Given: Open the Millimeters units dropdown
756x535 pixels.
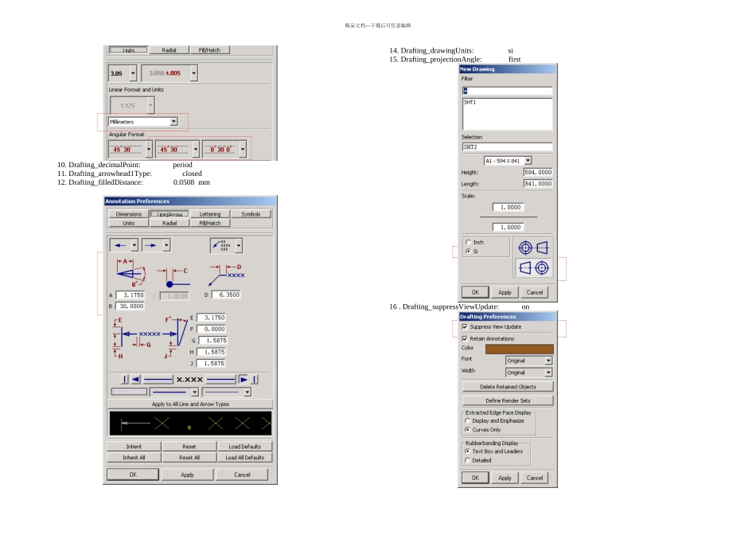Looking at the screenshot, I should [x=173, y=122].
